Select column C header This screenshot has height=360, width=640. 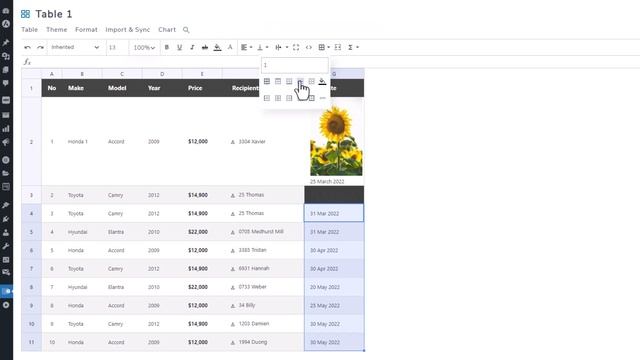(x=122, y=74)
